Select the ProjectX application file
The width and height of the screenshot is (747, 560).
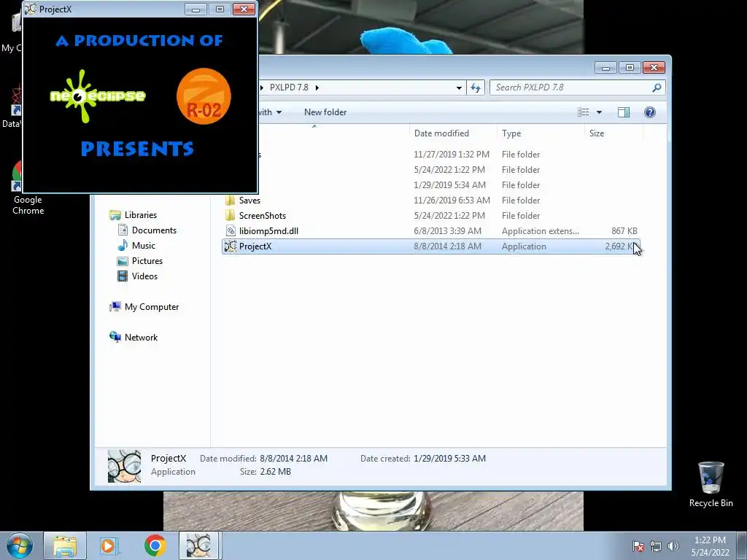(430, 246)
